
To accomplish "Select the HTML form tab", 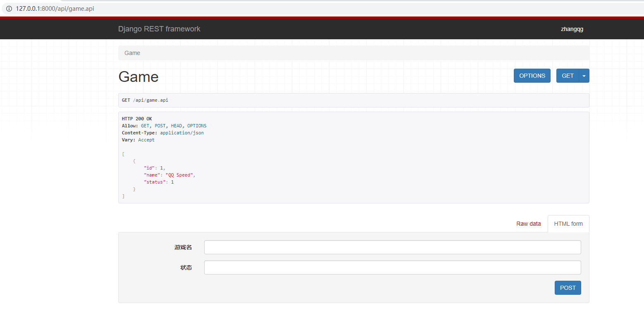I will pos(568,224).
